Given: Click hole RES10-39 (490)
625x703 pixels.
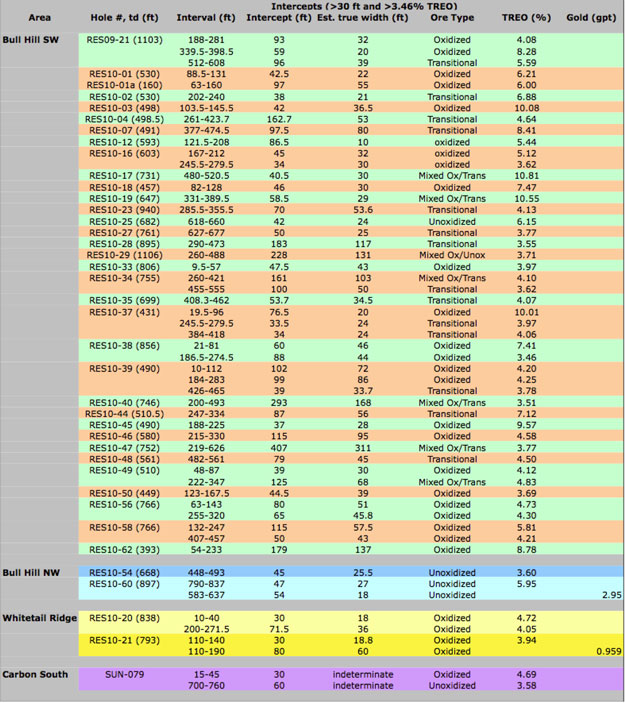Looking at the screenshot, I should 124,369.
